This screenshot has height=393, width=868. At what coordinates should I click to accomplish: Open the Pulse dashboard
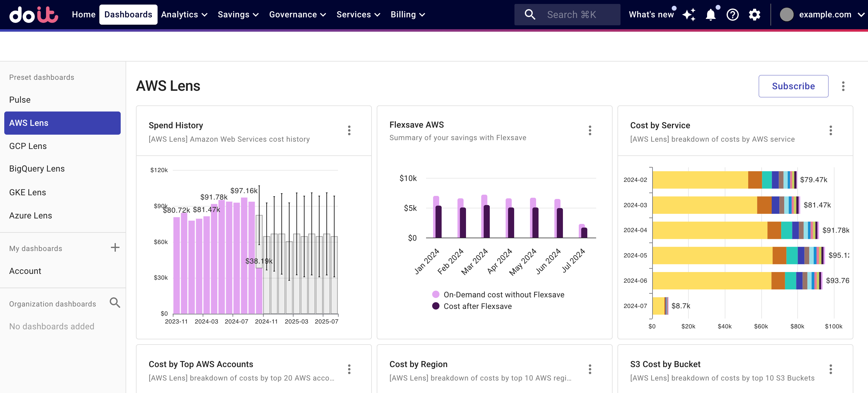tap(20, 100)
